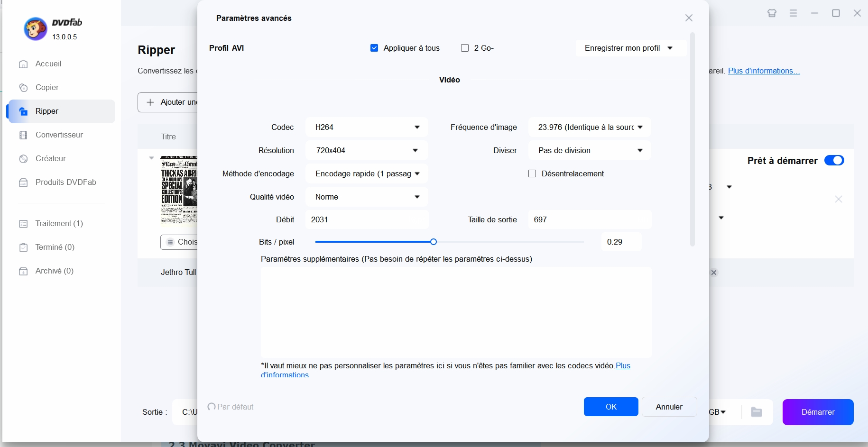The image size is (868, 447).
Task: Click the Bits / pixel 0.29 field
Action: point(621,242)
